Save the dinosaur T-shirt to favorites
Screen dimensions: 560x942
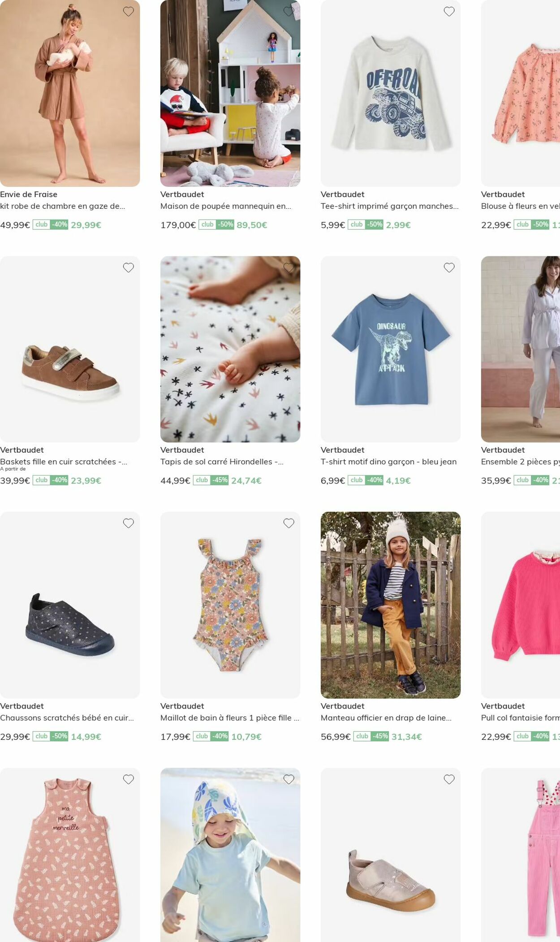[449, 268]
